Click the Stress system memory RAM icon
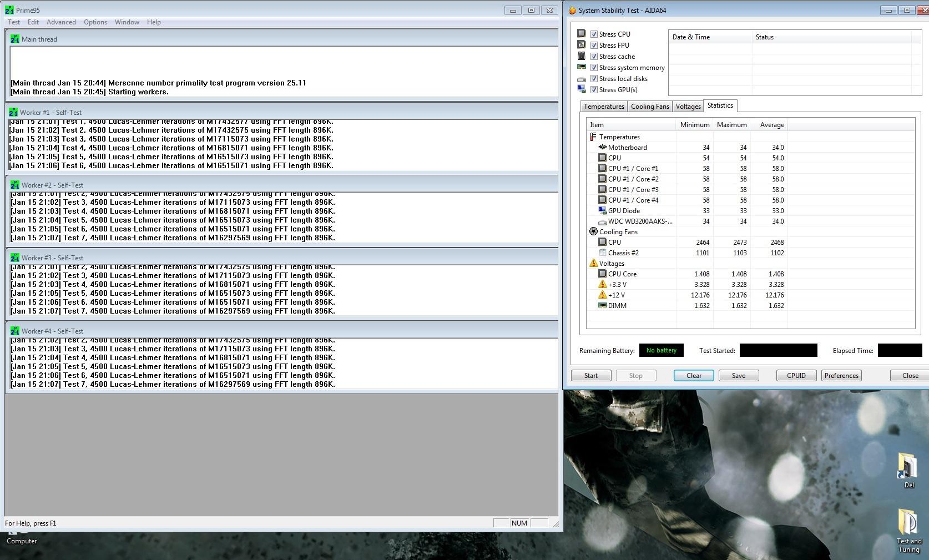 tap(581, 67)
